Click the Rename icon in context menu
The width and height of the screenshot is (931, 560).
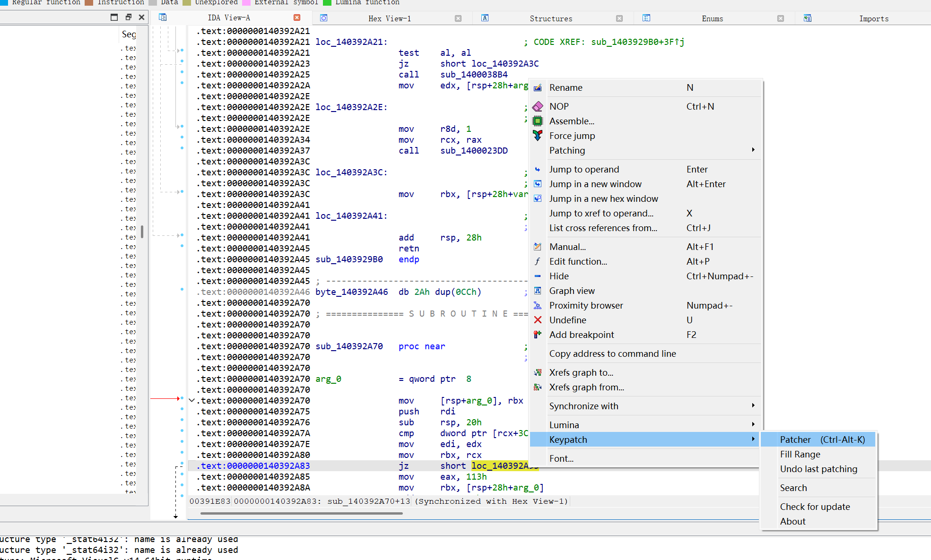[x=538, y=88]
